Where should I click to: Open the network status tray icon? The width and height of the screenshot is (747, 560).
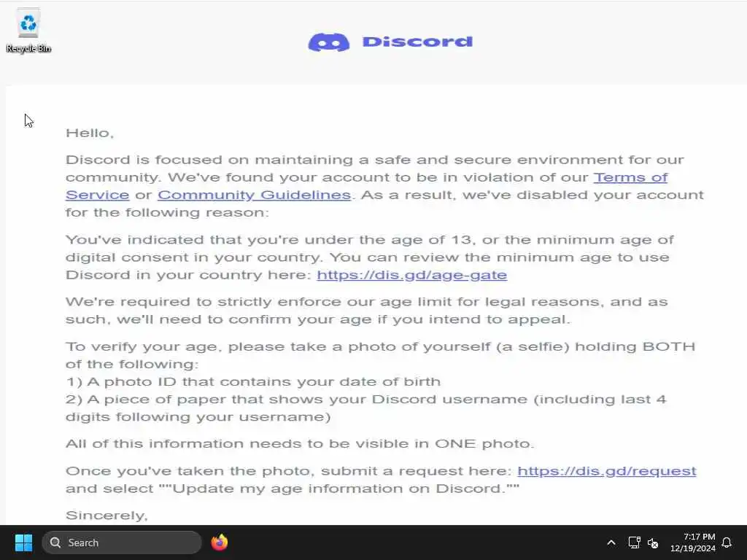(634, 542)
